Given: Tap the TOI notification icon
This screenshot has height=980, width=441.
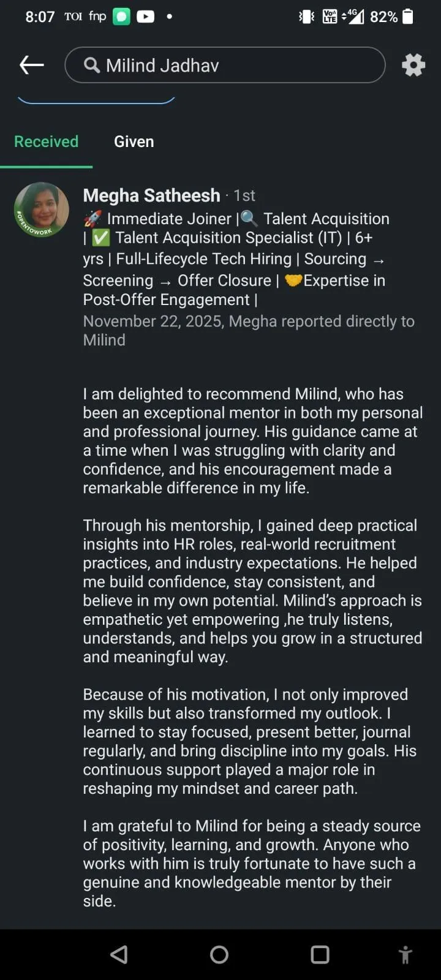Looking at the screenshot, I should pyautogui.click(x=73, y=17).
